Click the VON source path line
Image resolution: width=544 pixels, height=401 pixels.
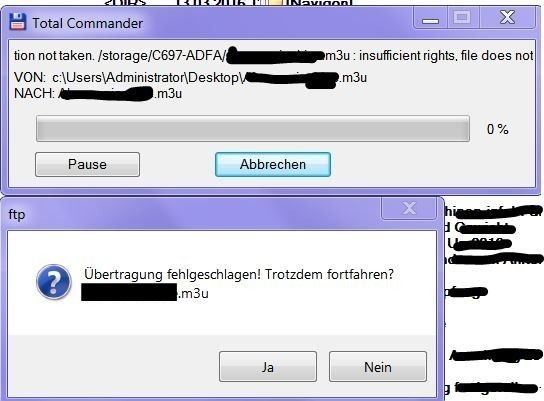(190, 77)
